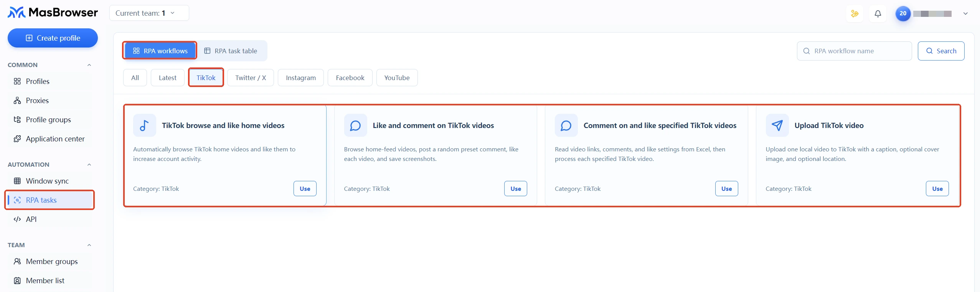
Task: Use Like and comment on TikTok videos workflow
Action: (x=516, y=189)
